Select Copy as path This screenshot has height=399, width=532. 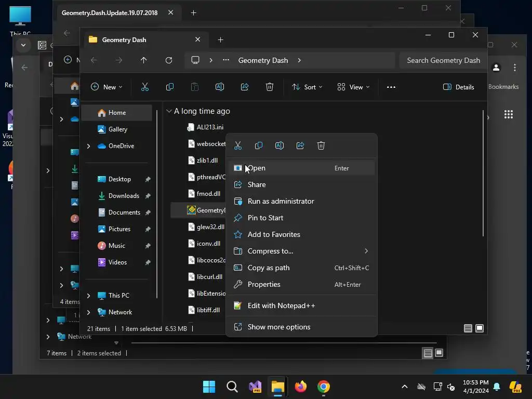coord(301,268)
